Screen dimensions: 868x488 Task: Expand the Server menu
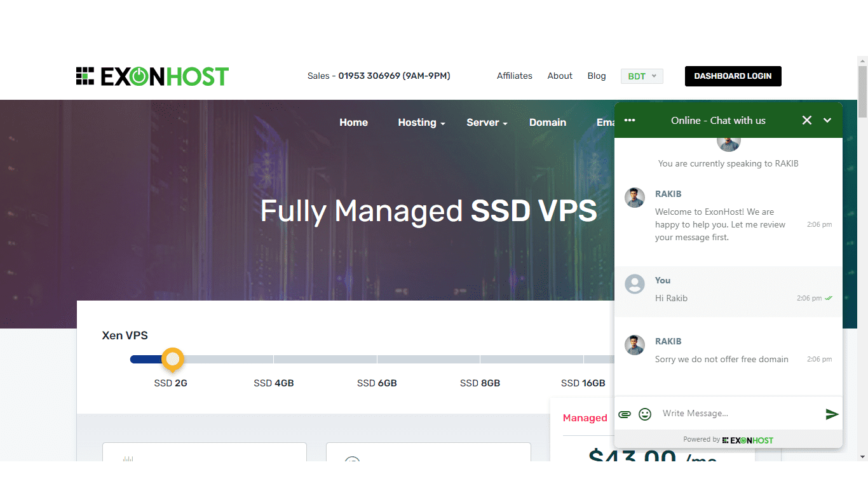tap(487, 123)
